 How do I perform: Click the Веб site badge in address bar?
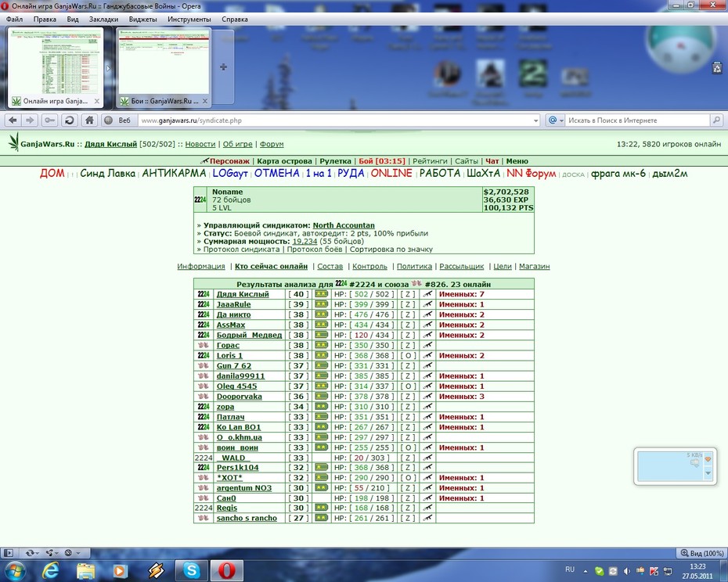(119, 120)
